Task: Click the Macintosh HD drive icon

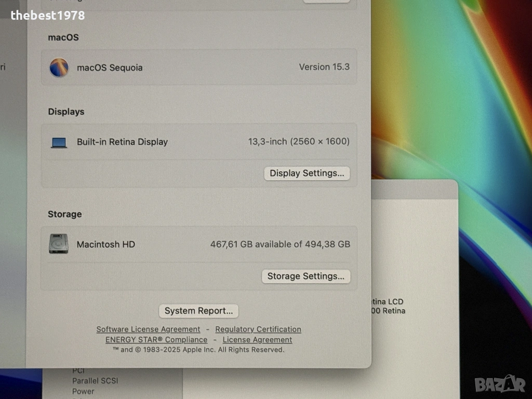Action: (58, 244)
